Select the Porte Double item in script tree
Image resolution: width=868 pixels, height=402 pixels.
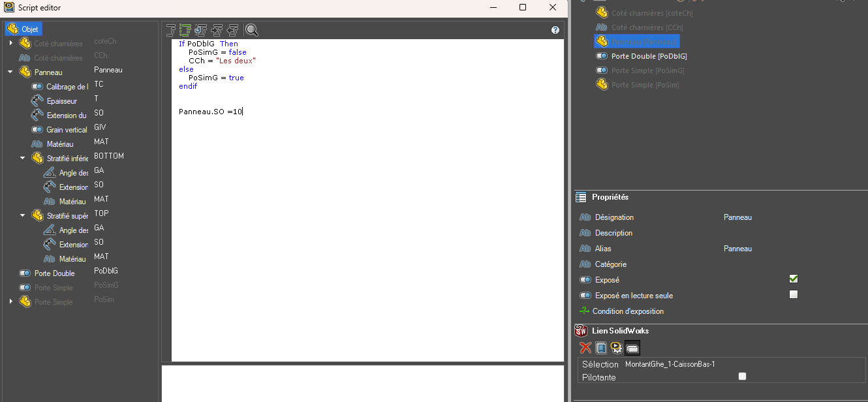[54, 273]
